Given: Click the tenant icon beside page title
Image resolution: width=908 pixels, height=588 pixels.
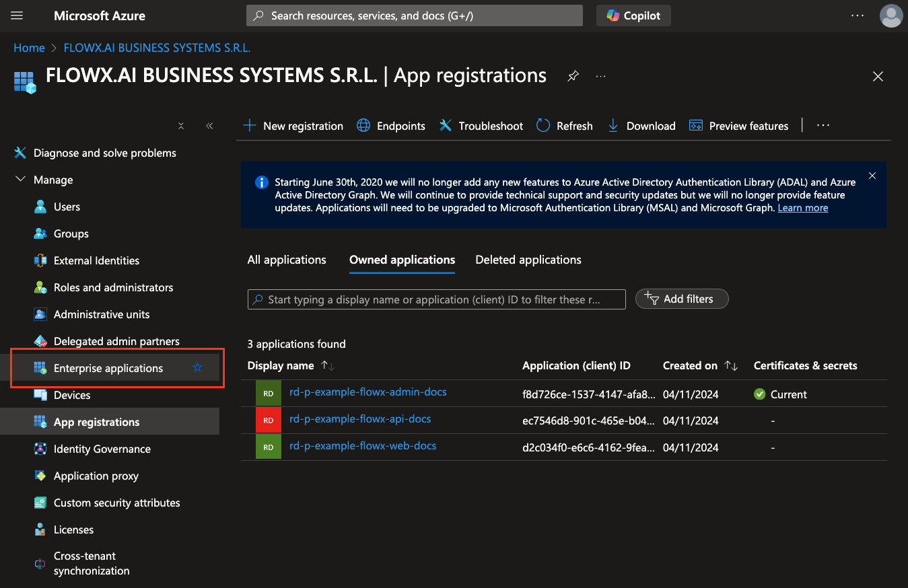Looking at the screenshot, I should coord(25,82).
